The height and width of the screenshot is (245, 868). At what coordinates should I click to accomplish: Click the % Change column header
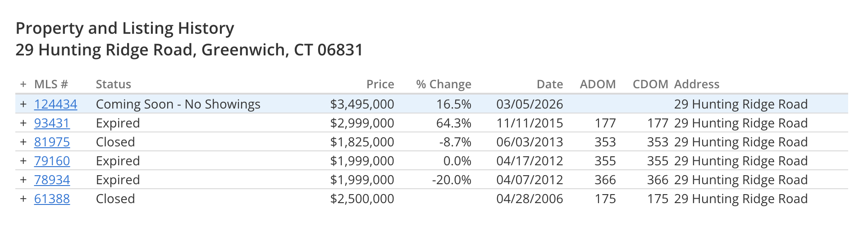[x=443, y=84]
